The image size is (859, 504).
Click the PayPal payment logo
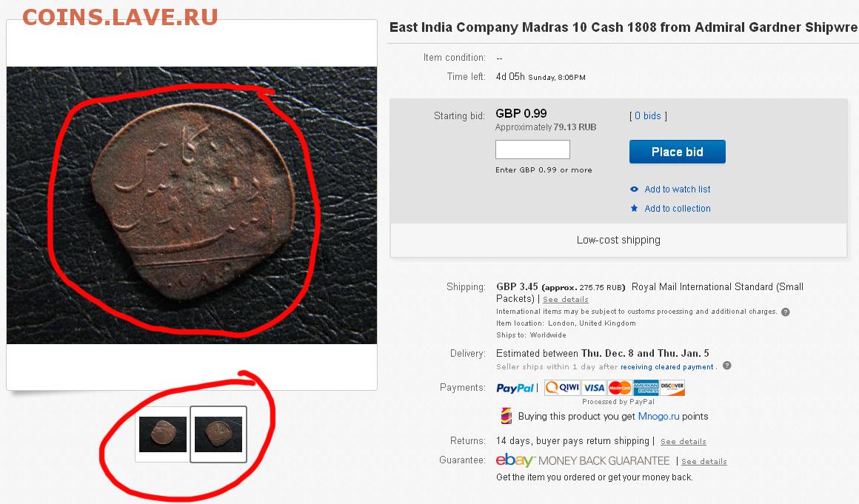pos(515,388)
